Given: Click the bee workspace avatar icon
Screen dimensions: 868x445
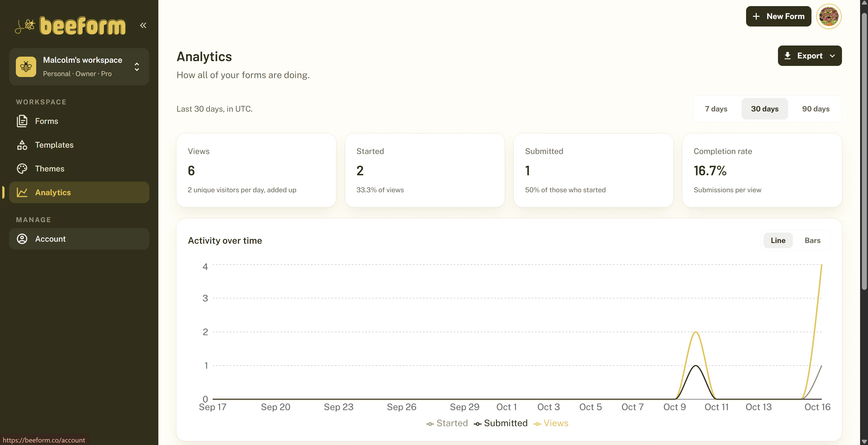Looking at the screenshot, I should click(26, 66).
